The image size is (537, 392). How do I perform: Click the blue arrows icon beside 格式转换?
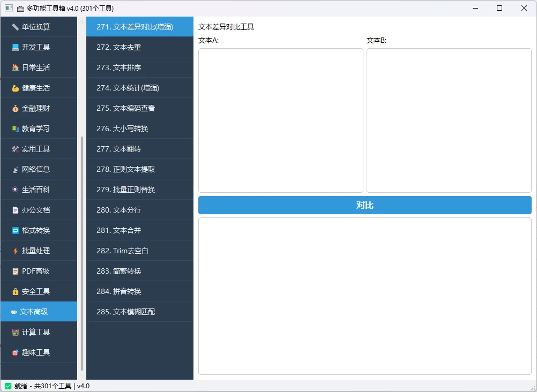[15, 230]
